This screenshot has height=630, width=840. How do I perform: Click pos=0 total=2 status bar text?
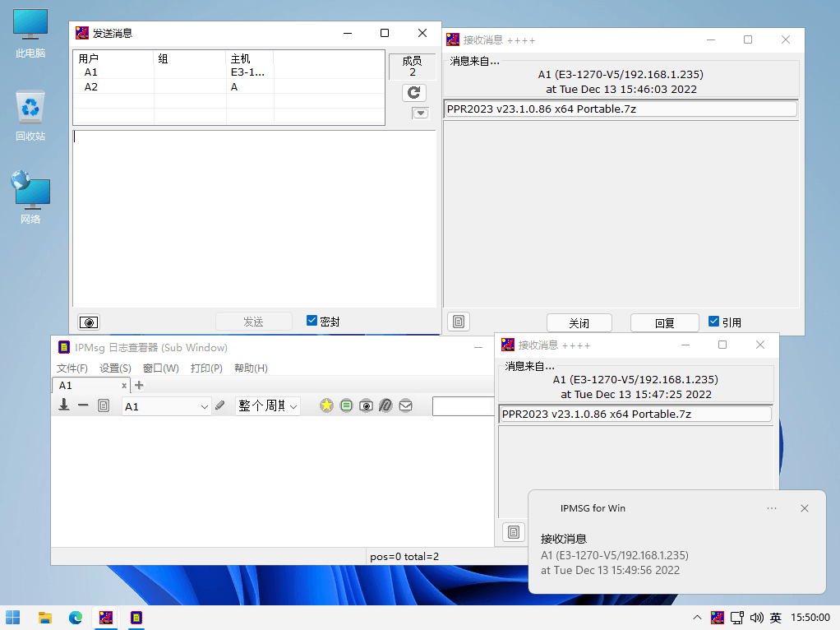[404, 557]
